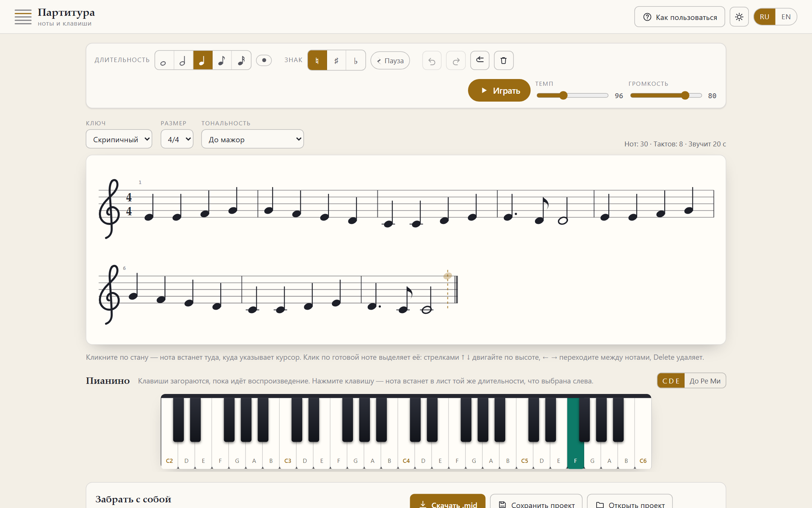The image size is (812, 508).
Task: Click the half note in measure four
Action: click(563, 221)
